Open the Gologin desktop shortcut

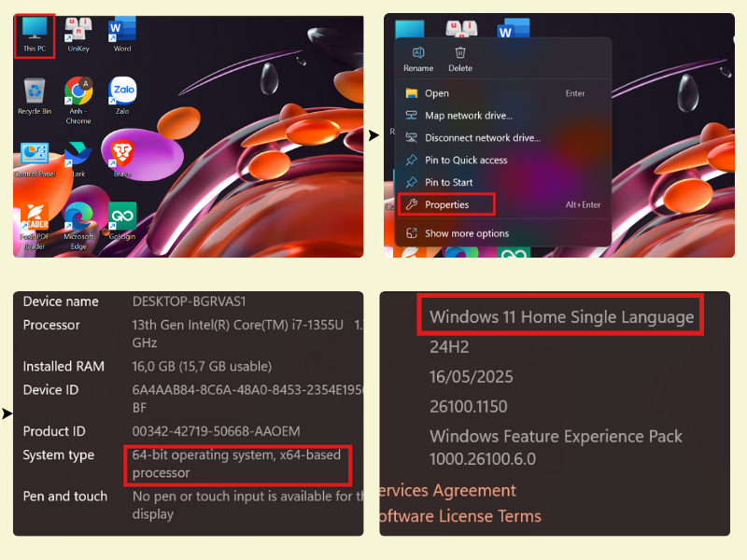pyautogui.click(x=122, y=221)
